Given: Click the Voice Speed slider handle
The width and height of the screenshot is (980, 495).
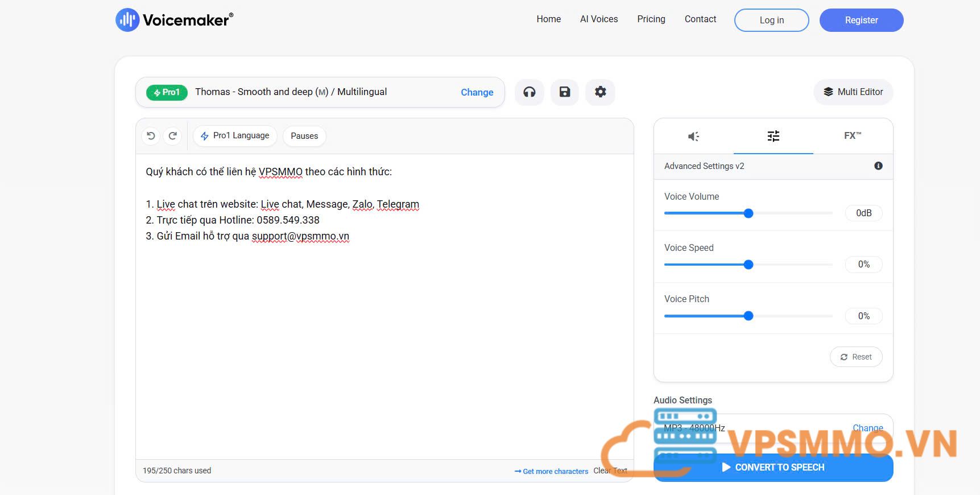Looking at the screenshot, I should tap(749, 265).
